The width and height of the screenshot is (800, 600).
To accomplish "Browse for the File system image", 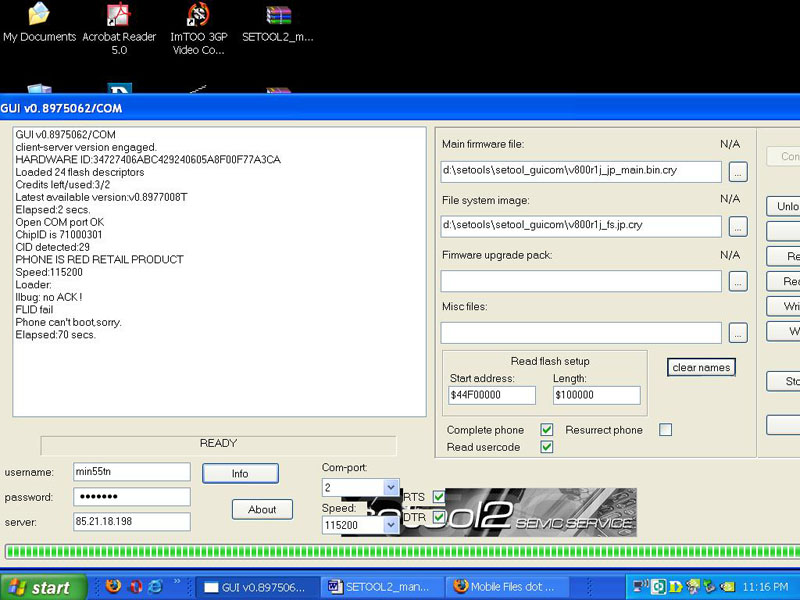I will (x=738, y=226).
